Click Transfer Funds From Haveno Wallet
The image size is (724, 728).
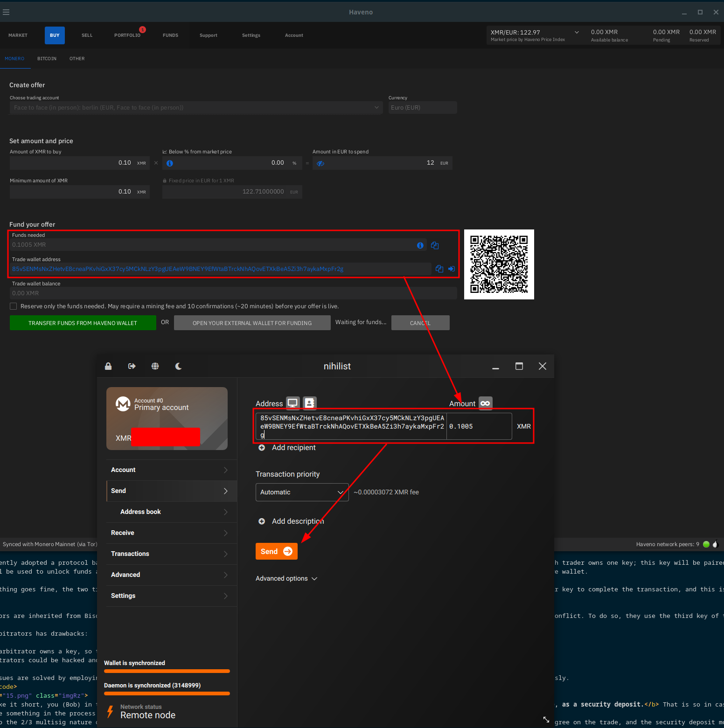[x=83, y=323]
